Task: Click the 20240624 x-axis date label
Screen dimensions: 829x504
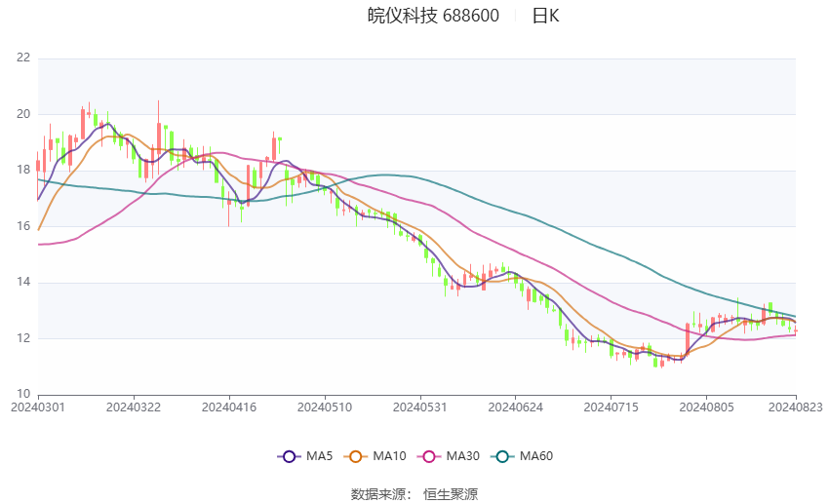Action: click(x=516, y=407)
